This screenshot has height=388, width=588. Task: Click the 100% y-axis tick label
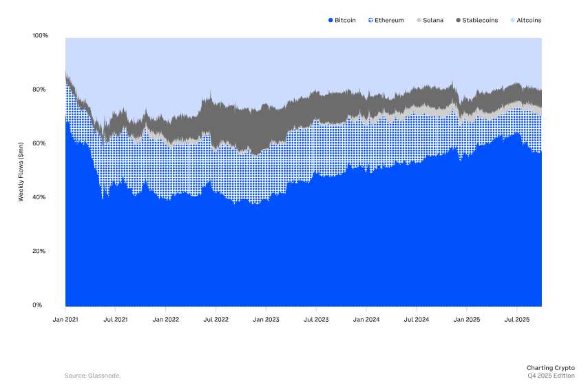[40, 35]
